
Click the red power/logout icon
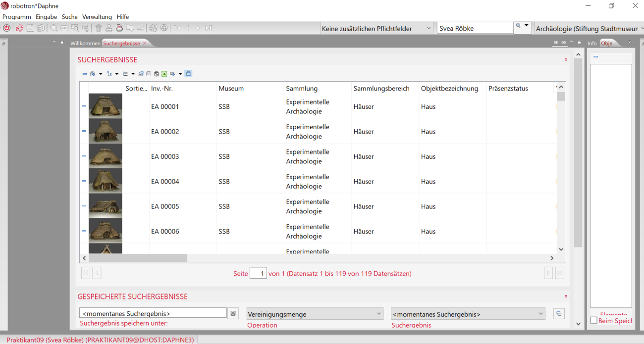(6, 28)
